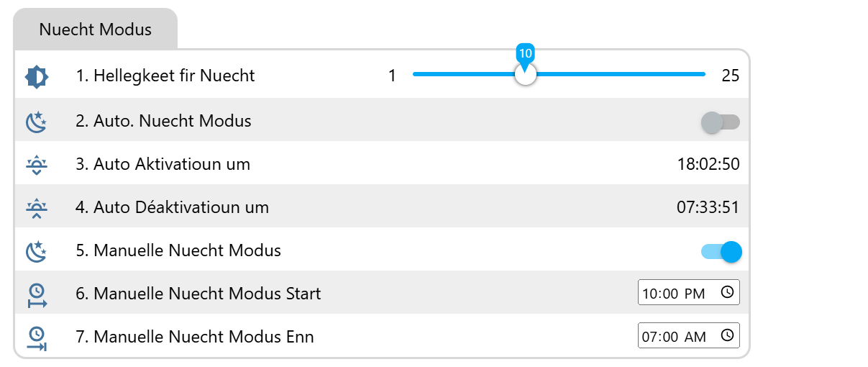Click the moon icon beside Manuelle Nuecht Modus
The height and width of the screenshot is (367, 868).
(x=37, y=251)
